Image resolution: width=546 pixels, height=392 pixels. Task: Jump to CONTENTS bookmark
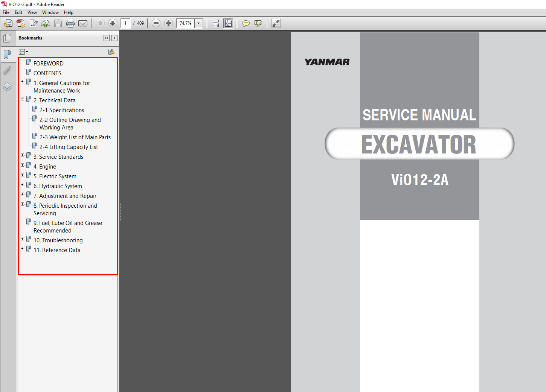coord(47,73)
